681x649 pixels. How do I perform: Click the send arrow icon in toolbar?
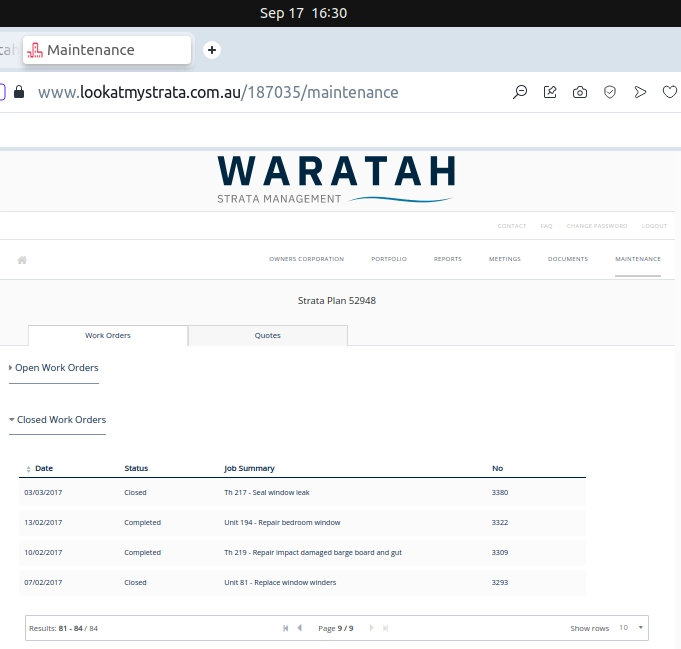pos(640,92)
